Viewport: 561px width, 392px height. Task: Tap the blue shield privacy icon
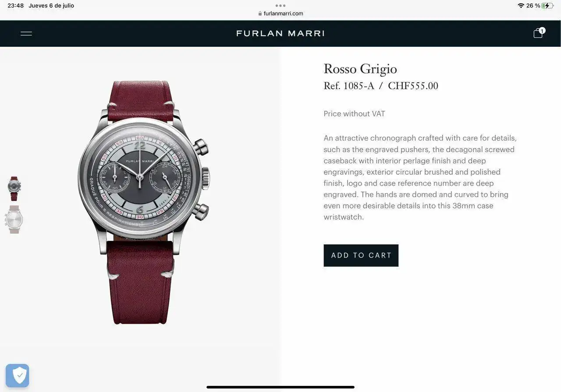pyautogui.click(x=18, y=375)
